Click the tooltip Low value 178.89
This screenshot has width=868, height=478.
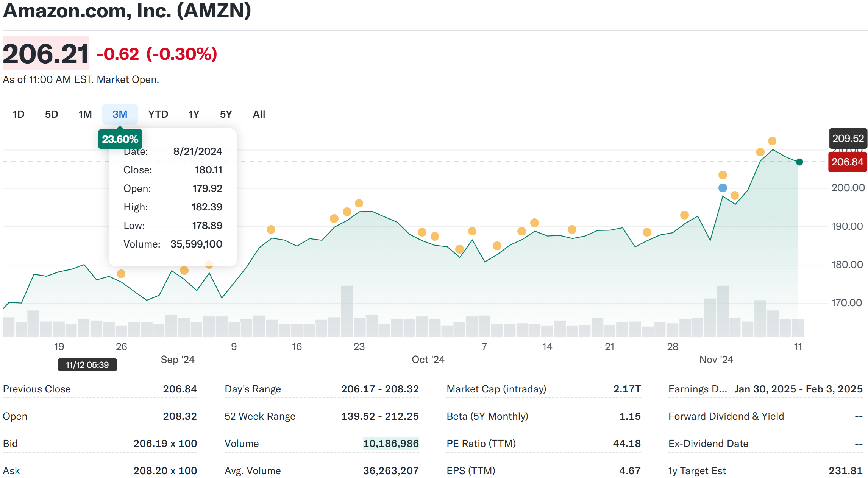coord(207,226)
